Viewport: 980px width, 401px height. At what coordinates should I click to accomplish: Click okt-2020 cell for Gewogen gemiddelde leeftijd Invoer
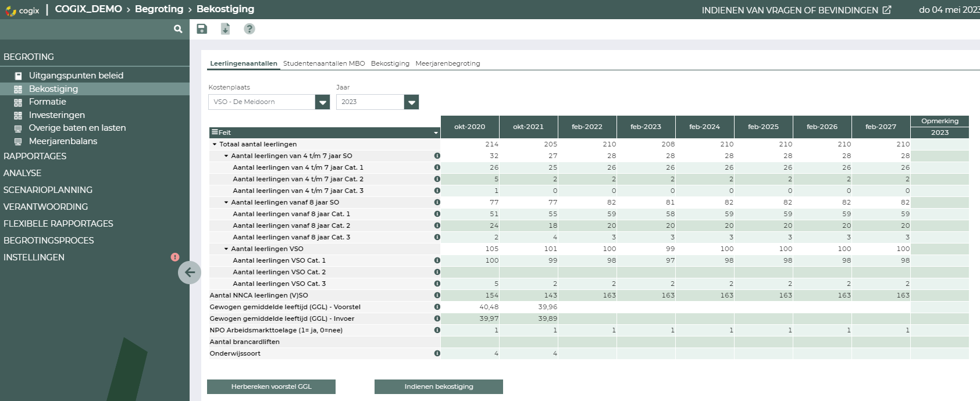click(470, 318)
